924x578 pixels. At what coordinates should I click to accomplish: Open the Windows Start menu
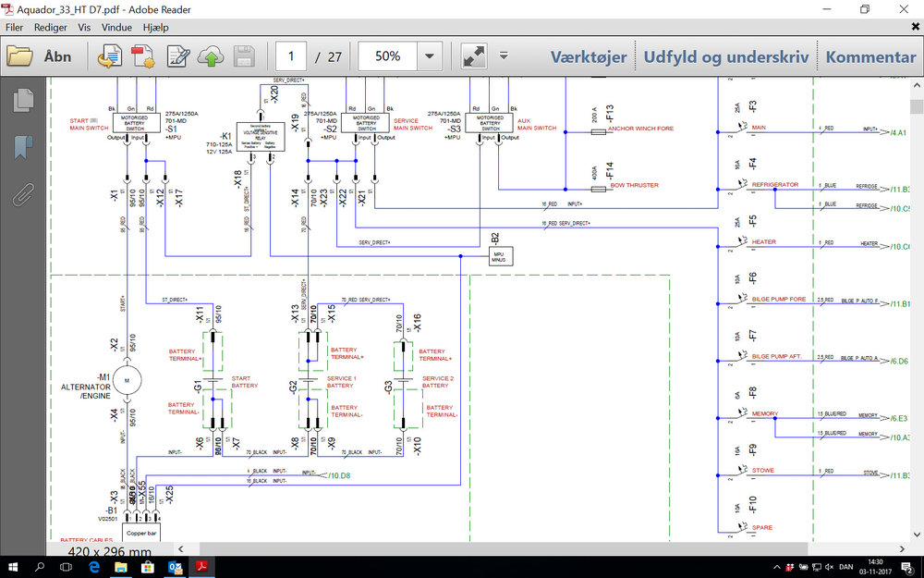(12, 568)
